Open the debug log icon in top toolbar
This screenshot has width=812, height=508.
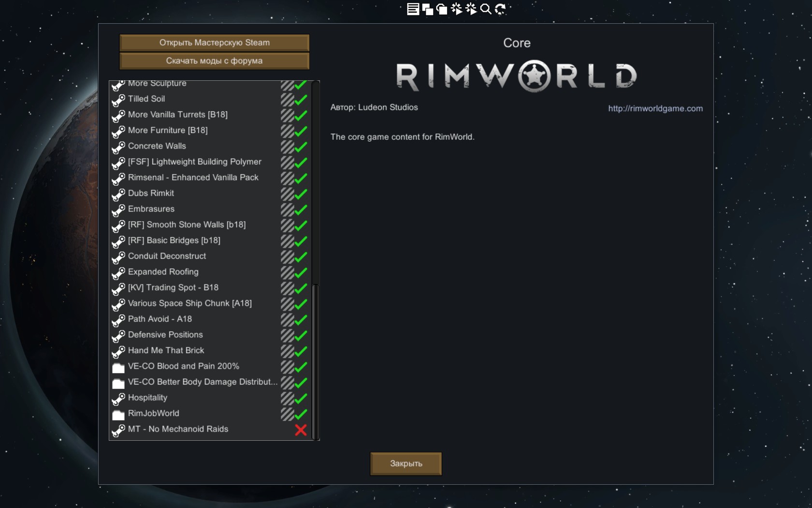[413, 9]
